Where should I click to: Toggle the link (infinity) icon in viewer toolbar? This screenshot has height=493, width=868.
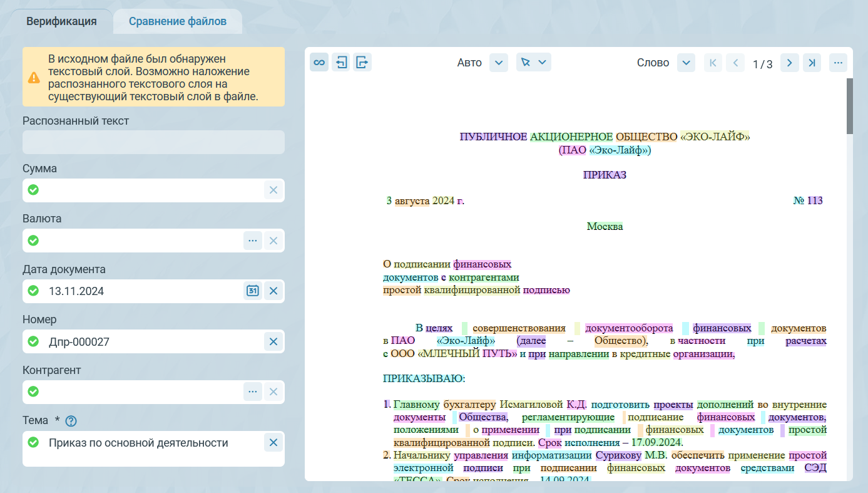click(319, 63)
